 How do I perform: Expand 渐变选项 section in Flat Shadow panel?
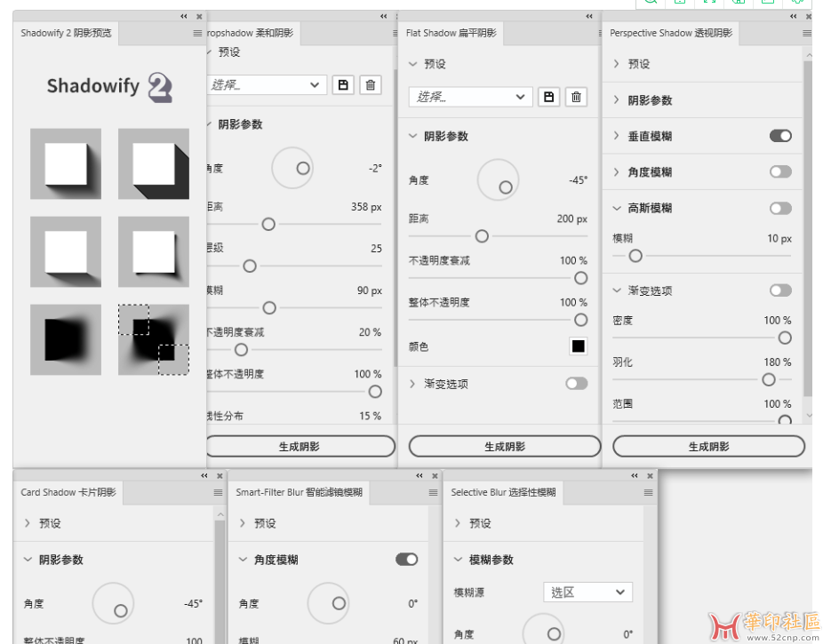point(412,384)
